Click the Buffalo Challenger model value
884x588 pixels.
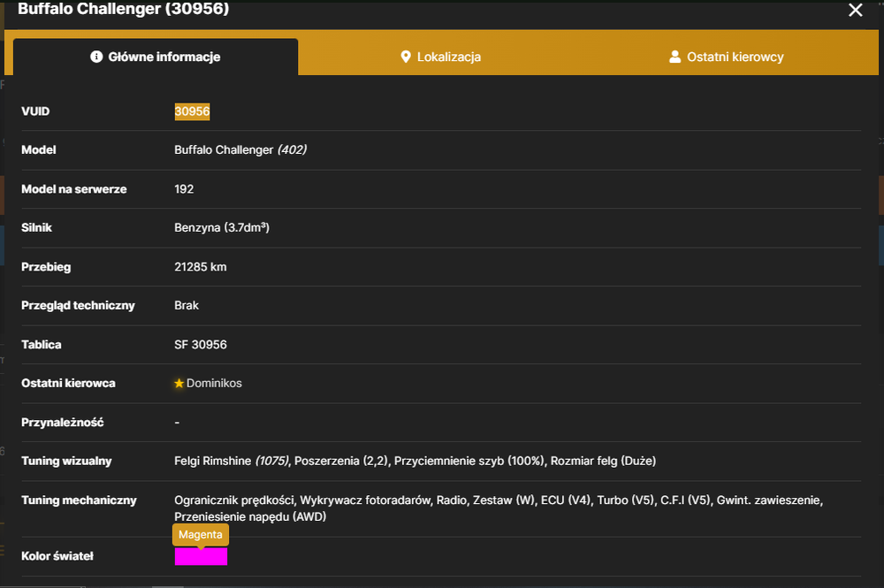pyautogui.click(x=240, y=150)
